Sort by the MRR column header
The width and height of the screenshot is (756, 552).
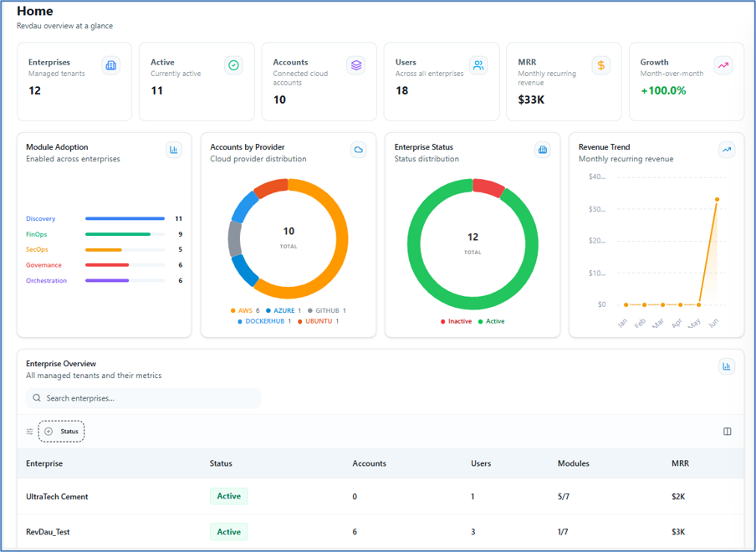pos(680,463)
